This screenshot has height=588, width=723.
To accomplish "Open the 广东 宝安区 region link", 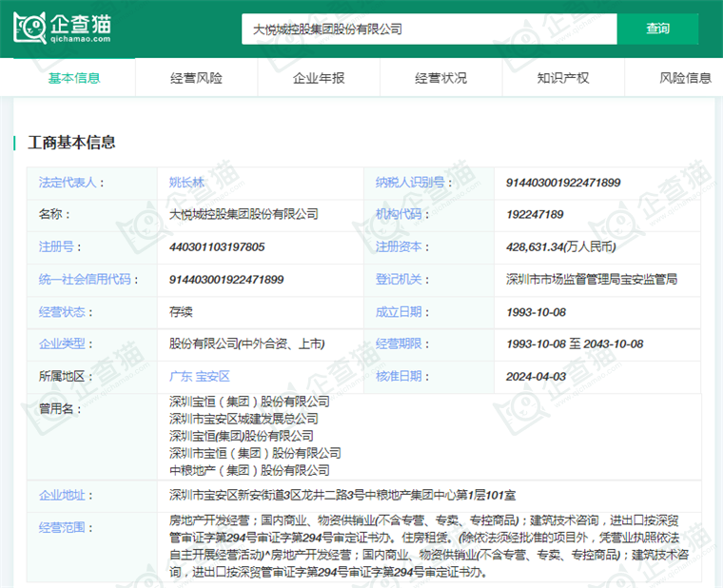I will coord(199,377).
